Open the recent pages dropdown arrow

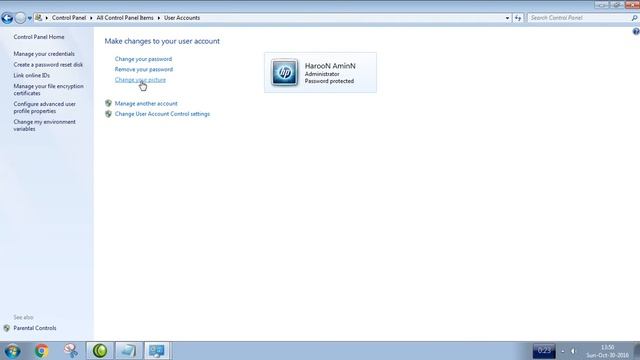coord(29,18)
